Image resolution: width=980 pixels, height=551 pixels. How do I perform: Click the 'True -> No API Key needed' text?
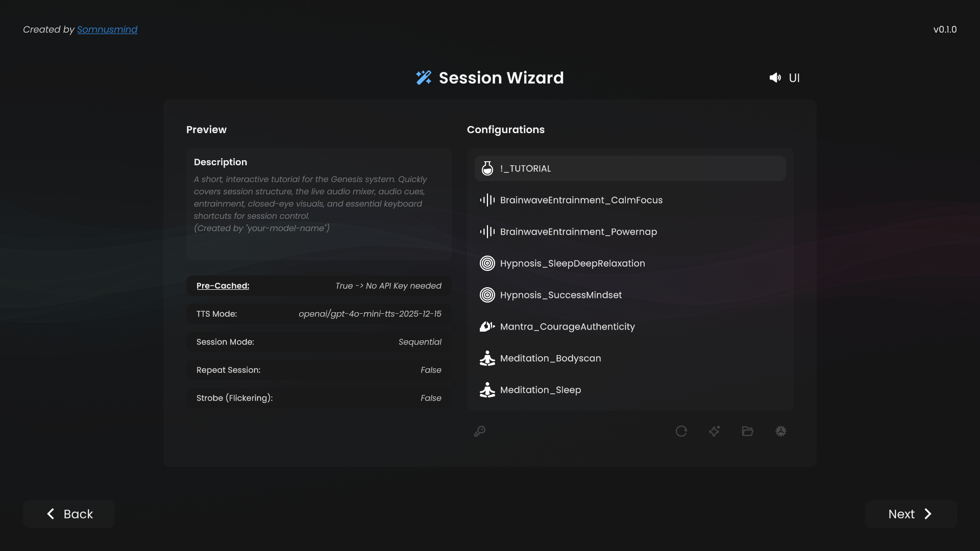coord(388,286)
